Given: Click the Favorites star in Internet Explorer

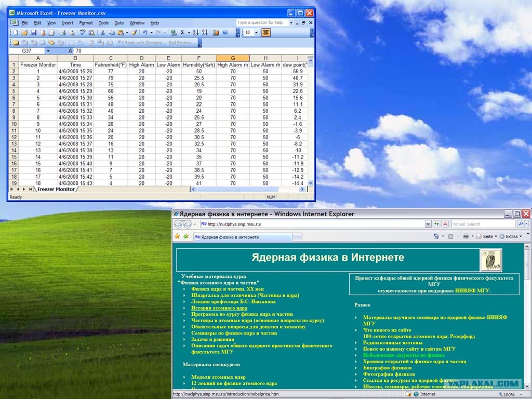Looking at the screenshot, I should click(177, 236).
